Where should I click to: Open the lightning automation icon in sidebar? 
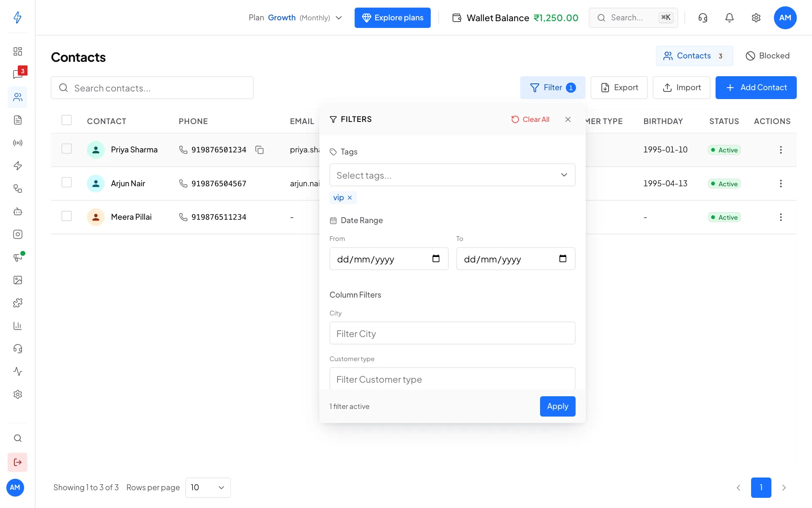(x=17, y=166)
